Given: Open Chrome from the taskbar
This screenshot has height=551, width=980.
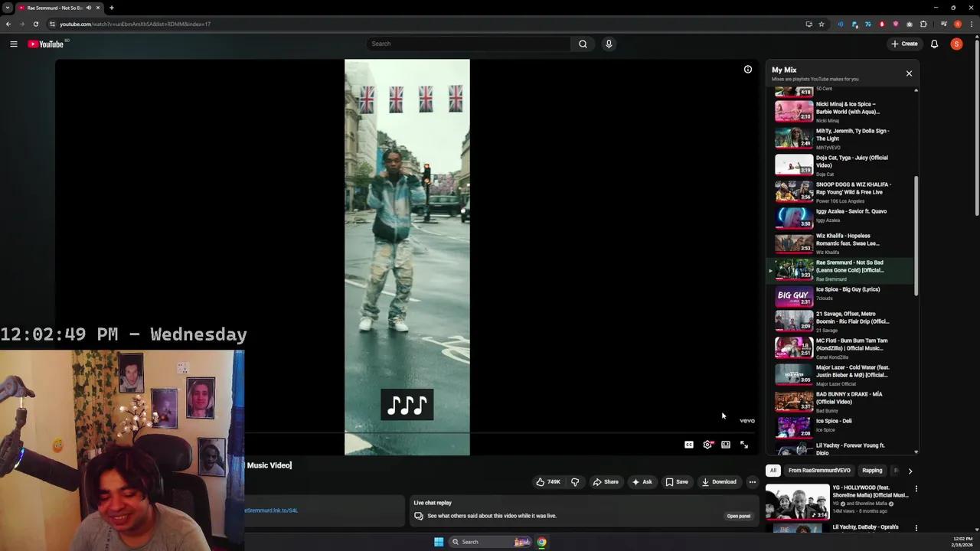Looking at the screenshot, I should coord(541,542).
